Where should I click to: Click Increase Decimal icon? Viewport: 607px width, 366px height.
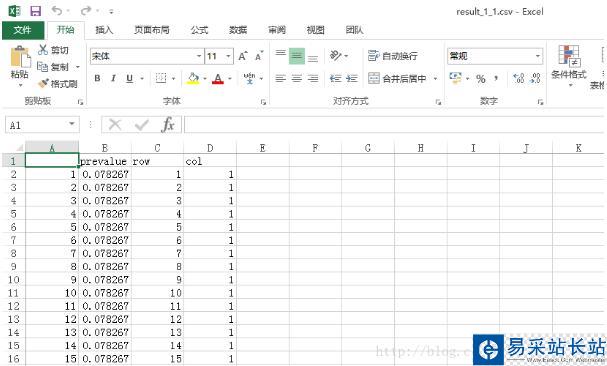[x=518, y=79]
